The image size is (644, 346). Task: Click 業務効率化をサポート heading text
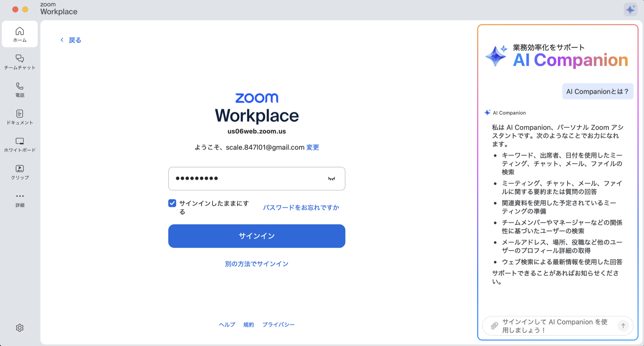pyautogui.click(x=549, y=47)
